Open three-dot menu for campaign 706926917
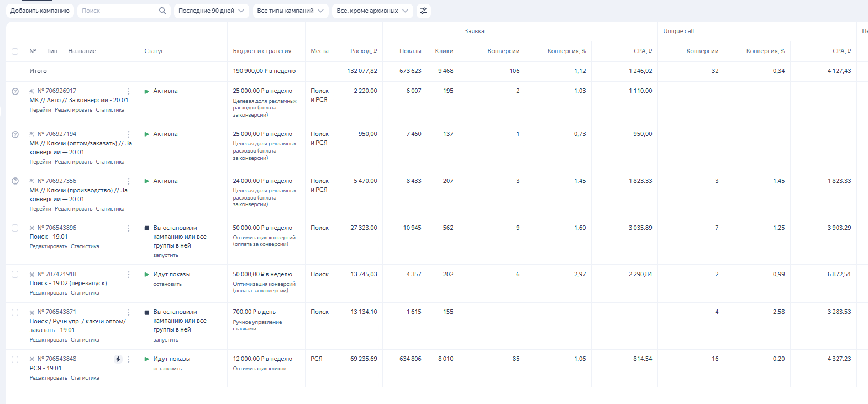868x404 pixels. click(129, 91)
